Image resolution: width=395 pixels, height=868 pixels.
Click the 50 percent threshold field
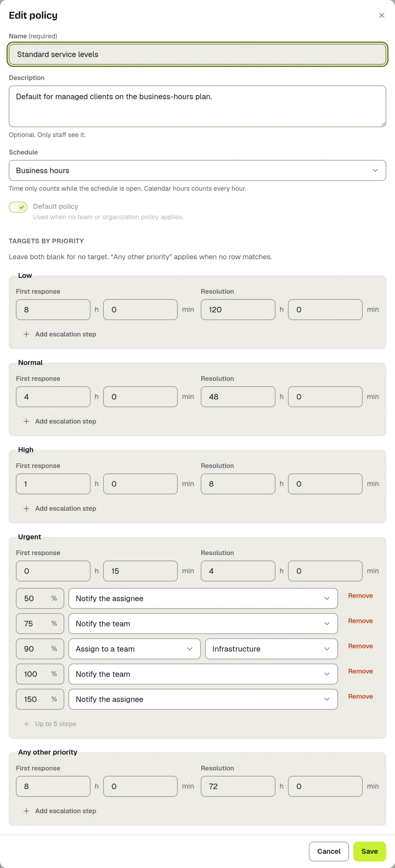(x=40, y=599)
